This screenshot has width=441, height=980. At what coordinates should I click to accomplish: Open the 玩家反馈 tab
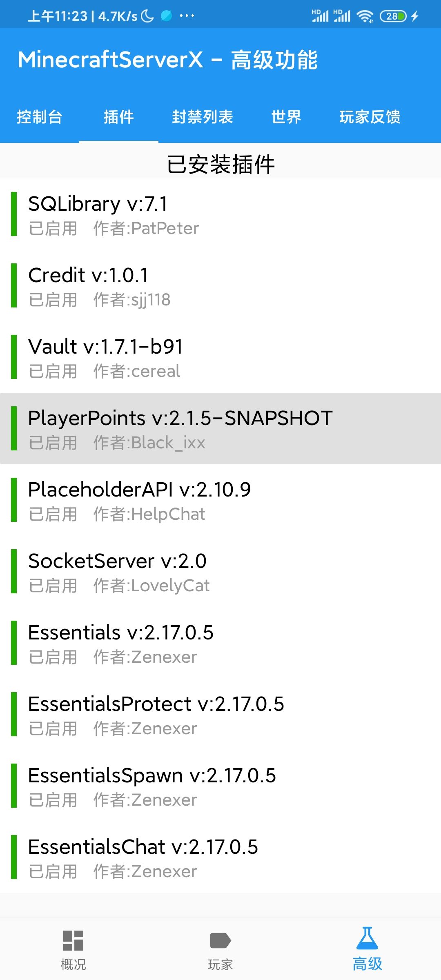click(x=370, y=117)
